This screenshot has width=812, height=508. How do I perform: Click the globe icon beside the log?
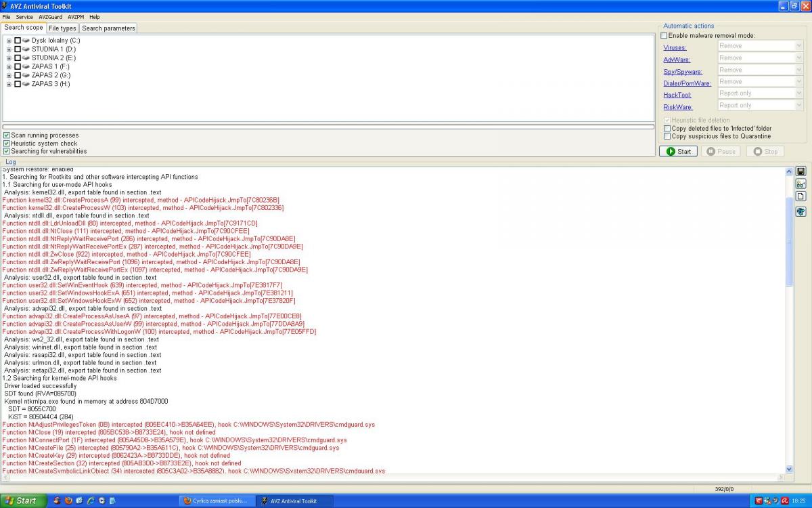point(800,211)
